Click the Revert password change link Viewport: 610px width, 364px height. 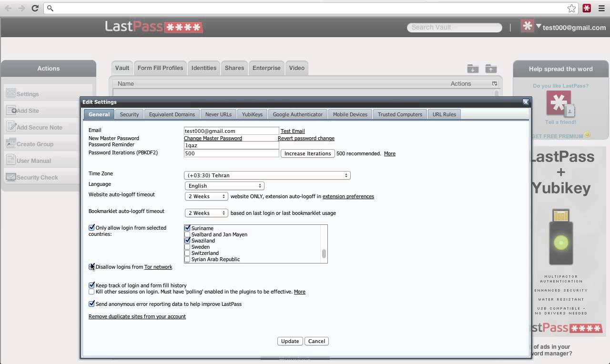(x=306, y=138)
